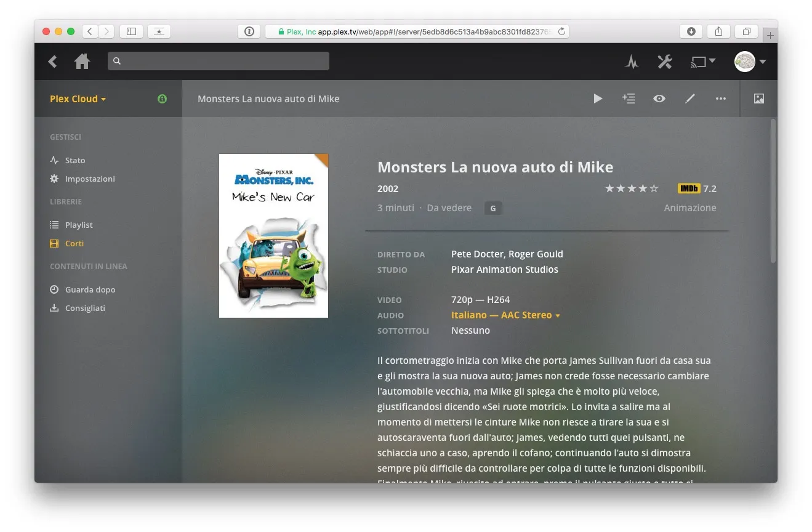812x532 pixels.
Task: Click the subtitles value Nessuno
Action: pos(471,330)
